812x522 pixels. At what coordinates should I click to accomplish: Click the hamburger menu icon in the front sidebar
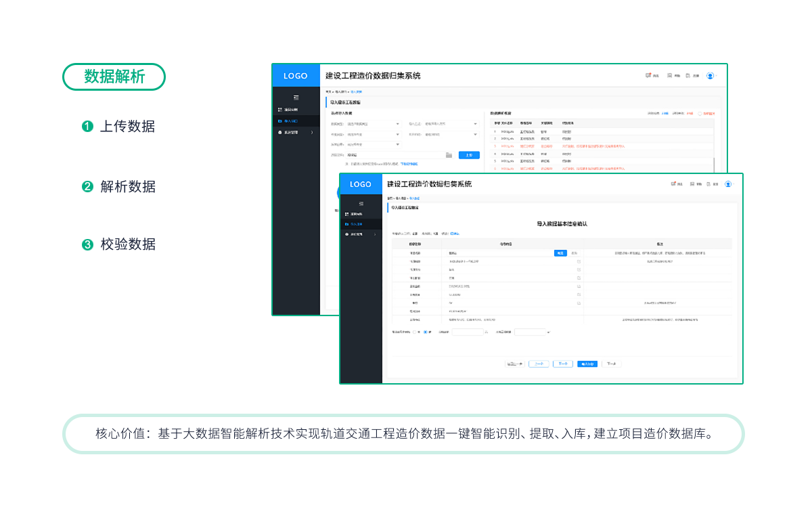pos(361,204)
